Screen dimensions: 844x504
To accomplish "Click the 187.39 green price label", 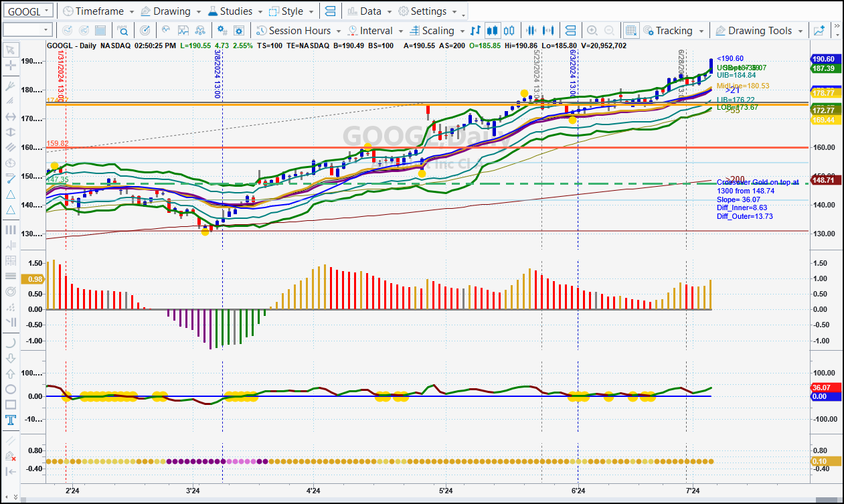I will (x=827, y=68).
